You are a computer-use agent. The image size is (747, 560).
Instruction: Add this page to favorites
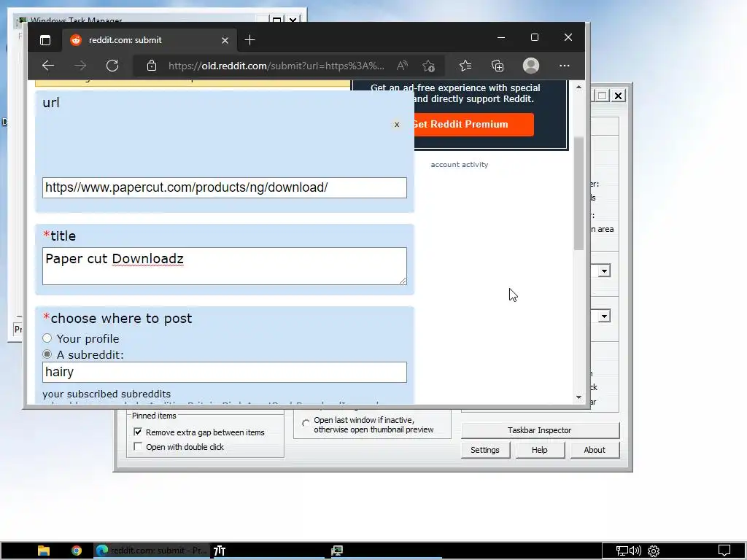coord(429,66)
